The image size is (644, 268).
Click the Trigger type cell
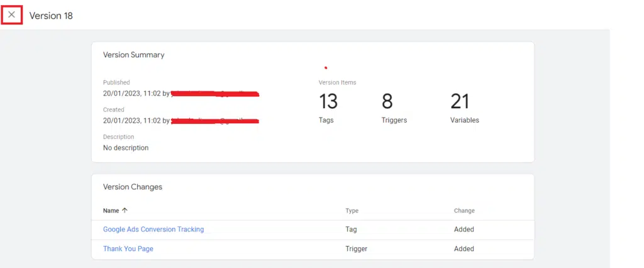click(x=356, y=249)
